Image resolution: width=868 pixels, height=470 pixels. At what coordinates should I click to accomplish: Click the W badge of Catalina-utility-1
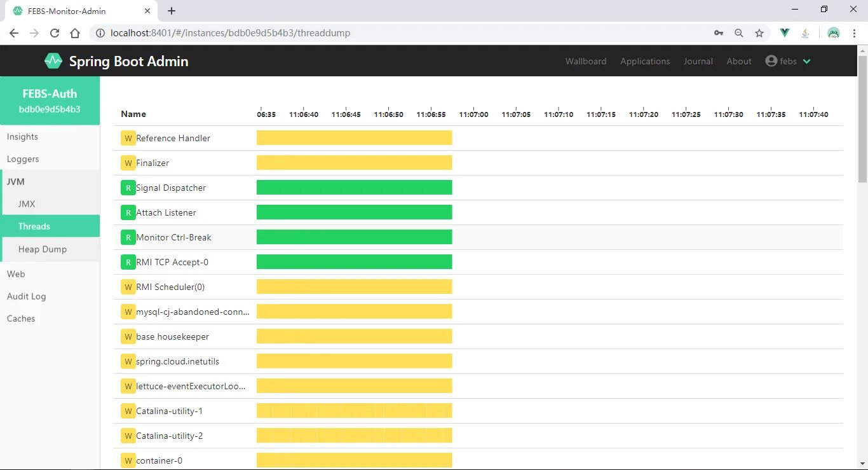click(128, 411)
